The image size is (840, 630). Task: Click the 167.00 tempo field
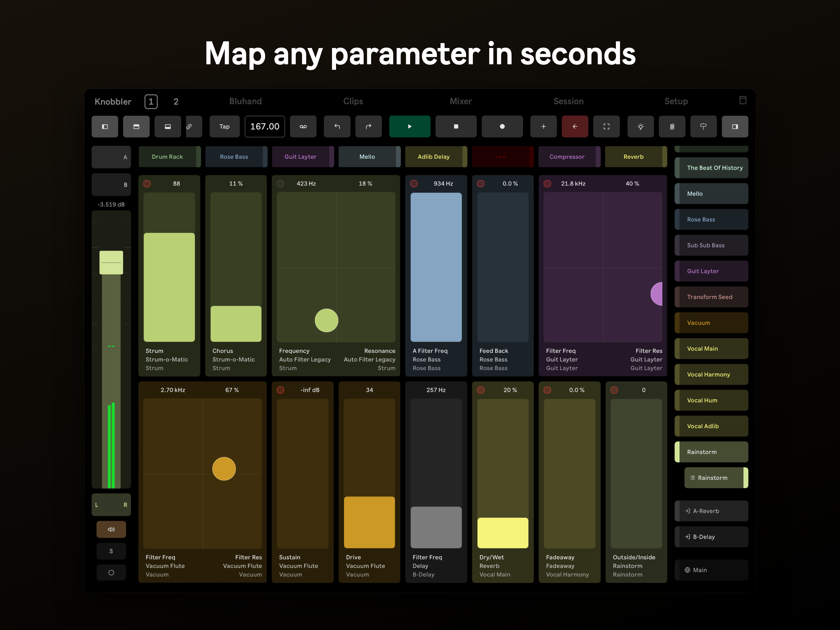point(265,126)
